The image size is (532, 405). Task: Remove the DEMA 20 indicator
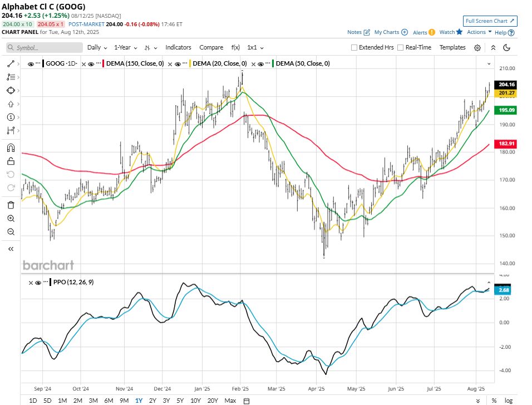pos(170,64)
